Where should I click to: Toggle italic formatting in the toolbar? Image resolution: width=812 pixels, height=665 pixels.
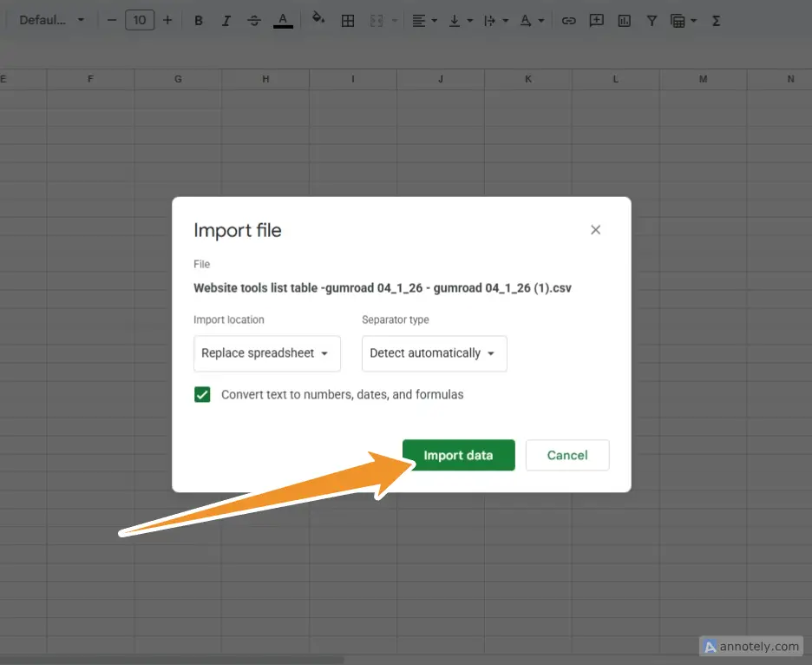(226, 20)
